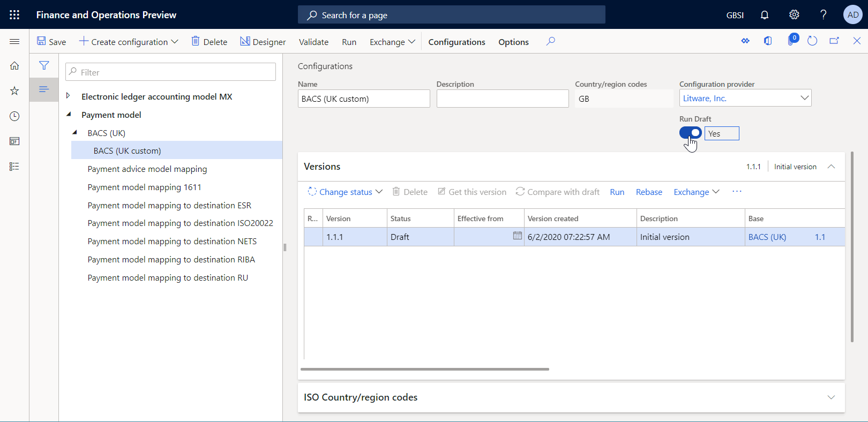This screenshot has height=422, width=868.
Task: Click the Name field
Action: pyautogui.click(x=364, y=99)
